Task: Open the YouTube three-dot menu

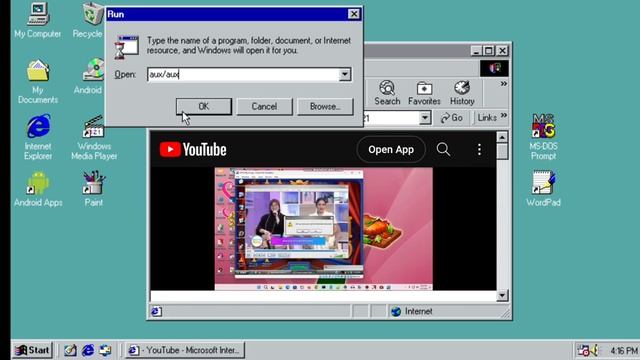Action: [x=479, y=149]
